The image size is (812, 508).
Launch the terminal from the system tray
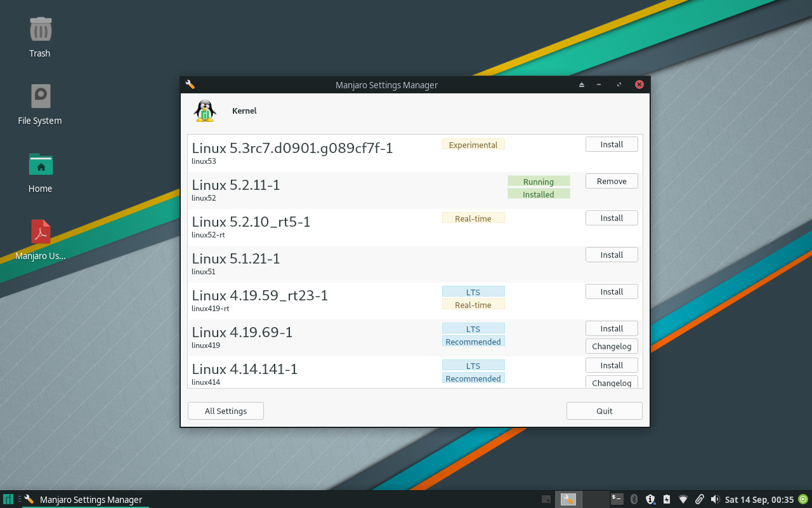point(617,499)
